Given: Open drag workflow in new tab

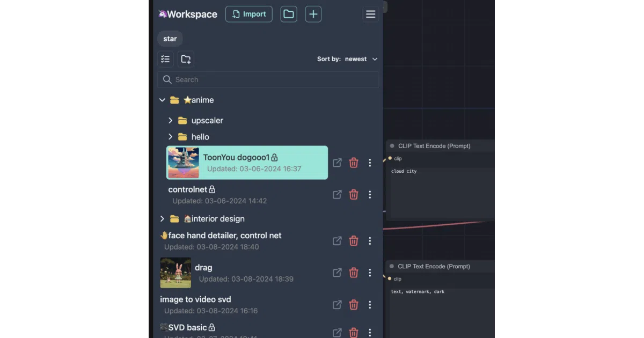Looking at the screenshot, I should (337, 273).
